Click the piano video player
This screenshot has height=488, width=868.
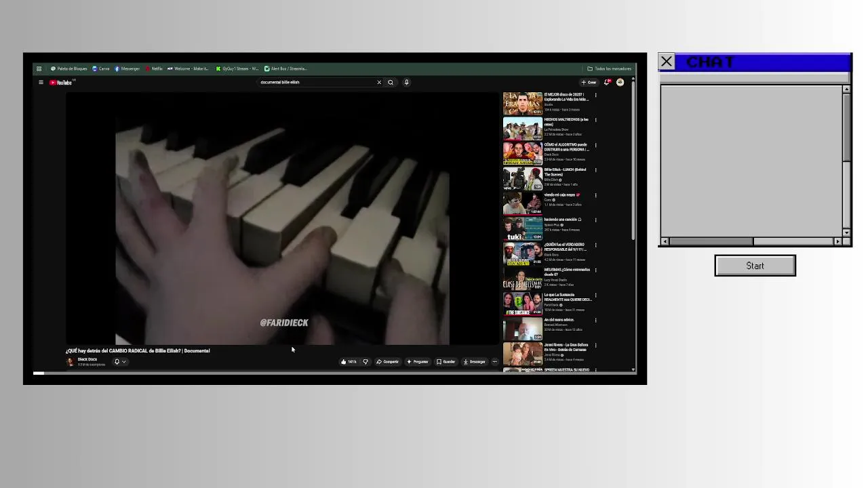click(283, 219)
